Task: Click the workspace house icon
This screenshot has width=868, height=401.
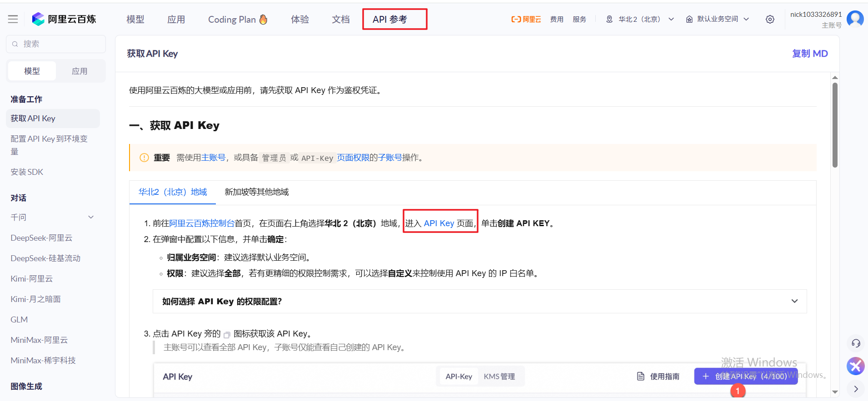Action: point(689,19)
